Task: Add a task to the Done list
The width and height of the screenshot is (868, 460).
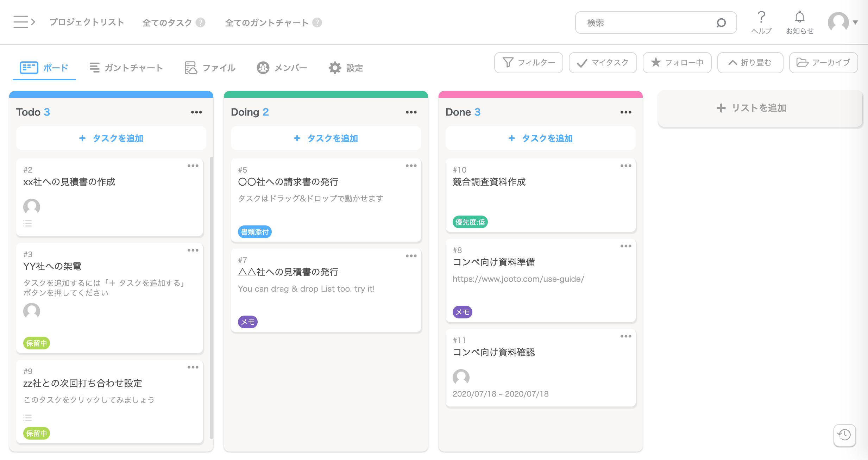Action: [x=541, y=138]
